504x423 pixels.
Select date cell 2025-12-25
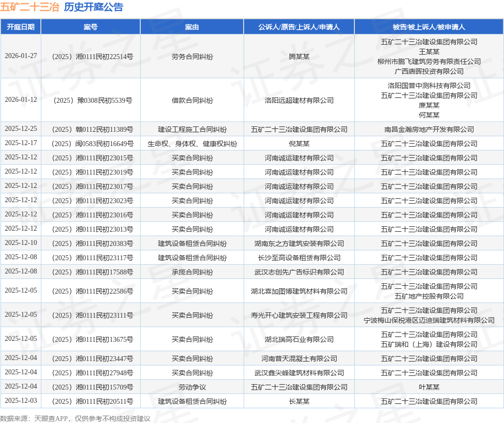21,128
